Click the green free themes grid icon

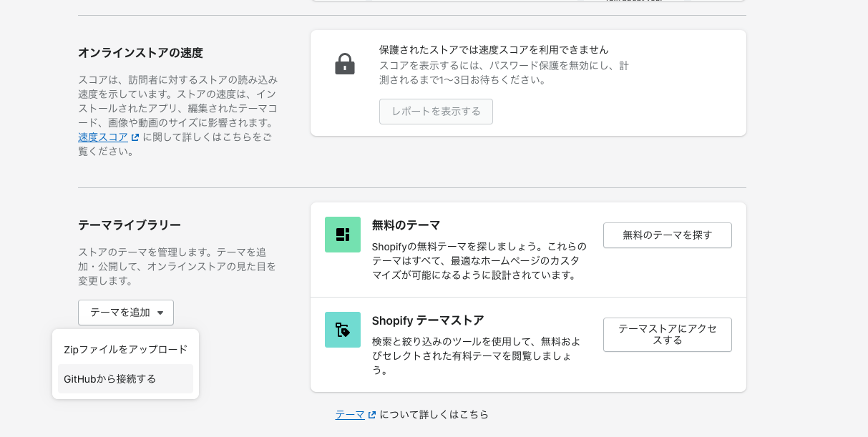[x=343, y=235]
